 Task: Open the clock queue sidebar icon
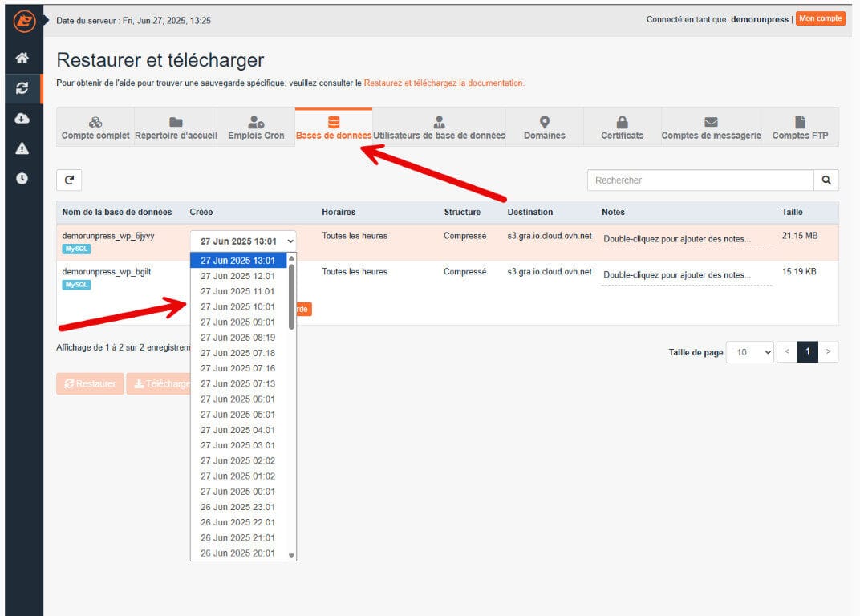(x=22, y=178)
